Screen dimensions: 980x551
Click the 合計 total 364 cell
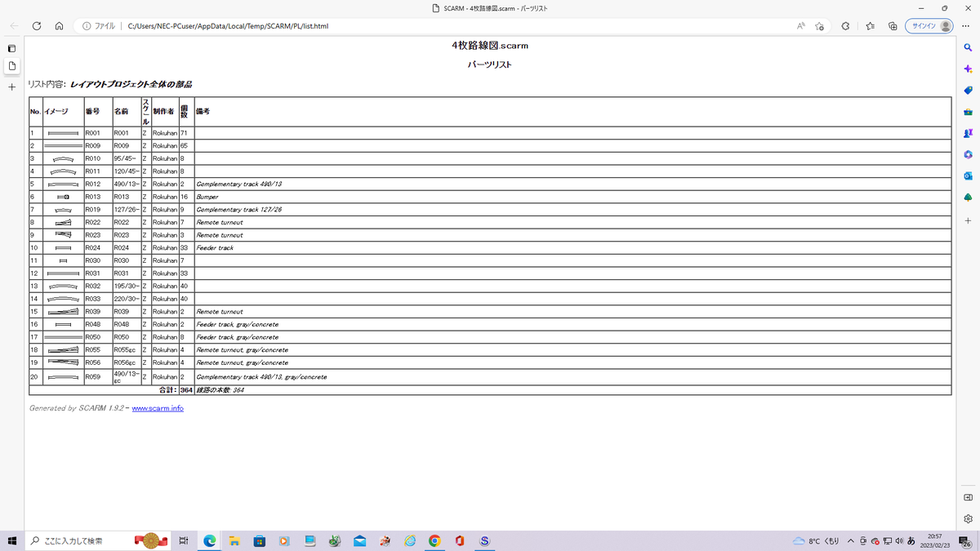(186, 390)
